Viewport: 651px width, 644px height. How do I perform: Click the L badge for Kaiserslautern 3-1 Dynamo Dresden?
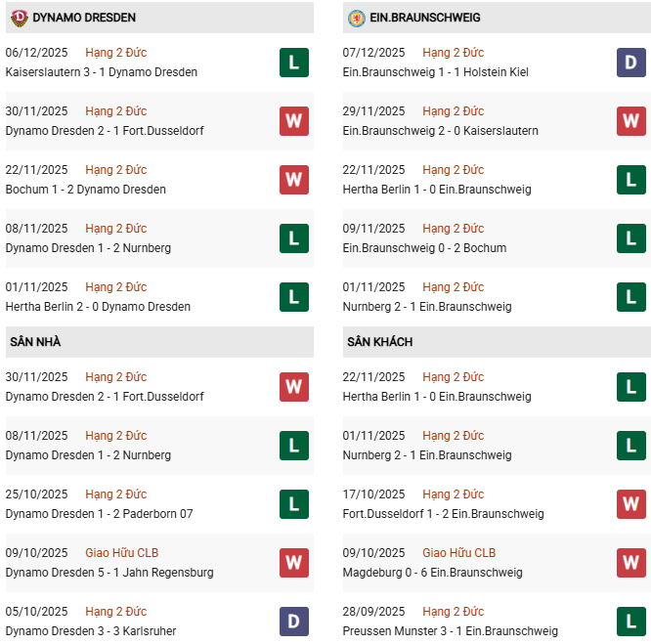pos(293,63)
